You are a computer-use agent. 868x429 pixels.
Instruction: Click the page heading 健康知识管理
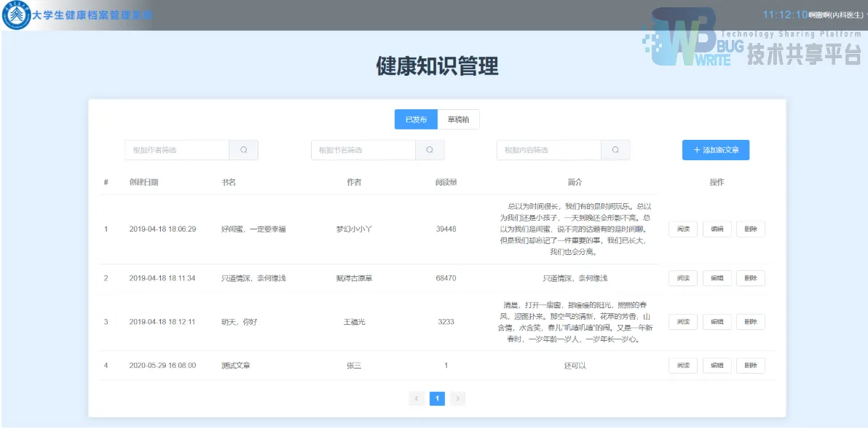438,66
